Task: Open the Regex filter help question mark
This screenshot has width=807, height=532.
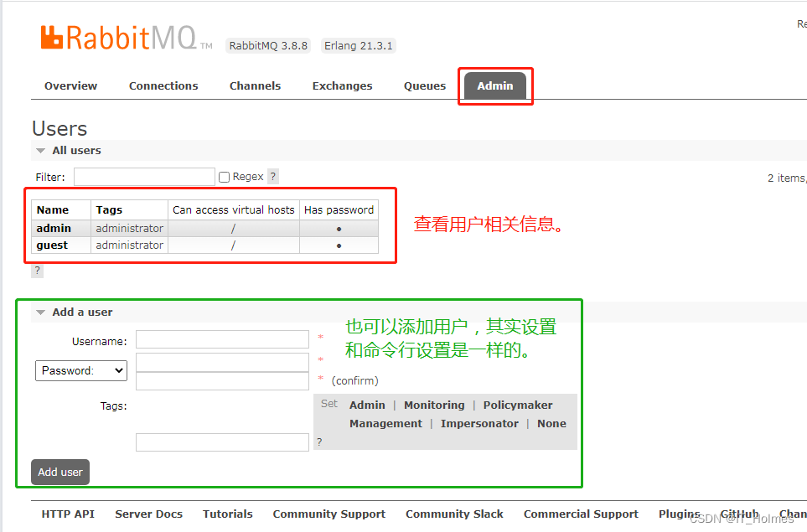Action: point(273,177)
